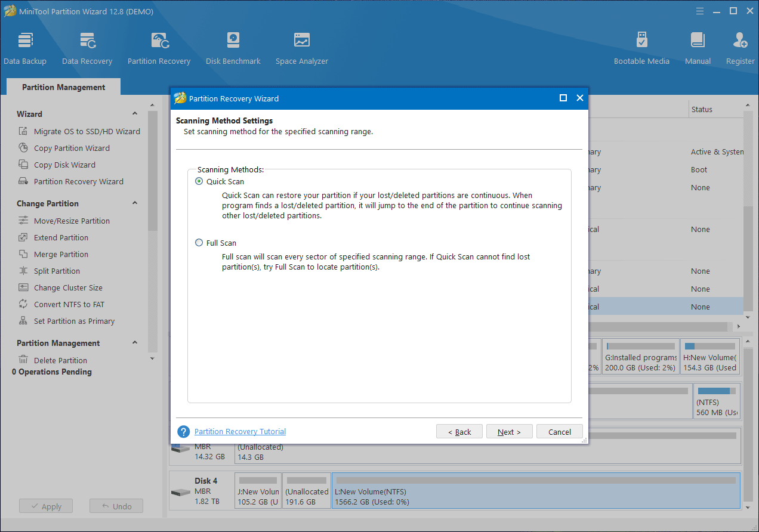Select the 191.6 GB Unallocated block
The image size is (759, 532).
coord(307,491)
